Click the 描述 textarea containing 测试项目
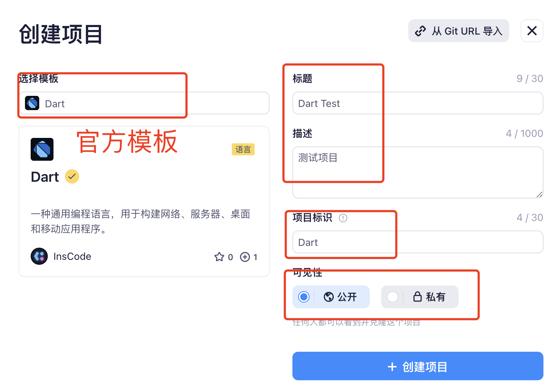The height and width of the screenshot is (392, 557). (x=418, y=172)
